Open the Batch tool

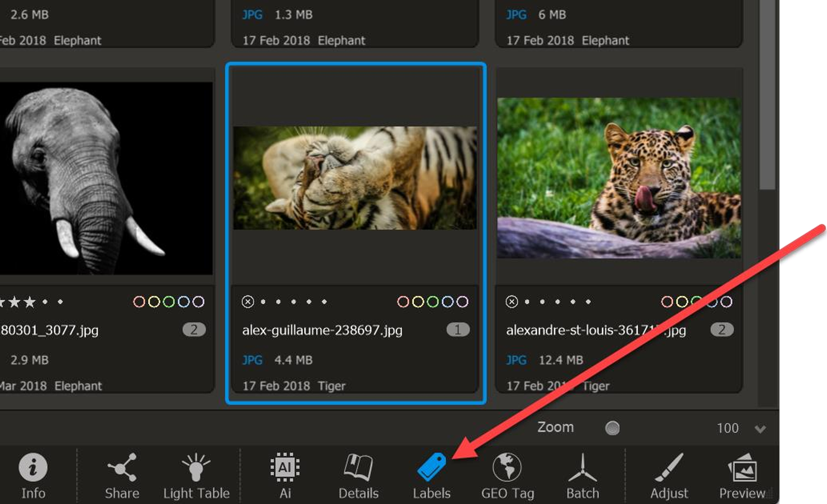click(x=583, y=476)
